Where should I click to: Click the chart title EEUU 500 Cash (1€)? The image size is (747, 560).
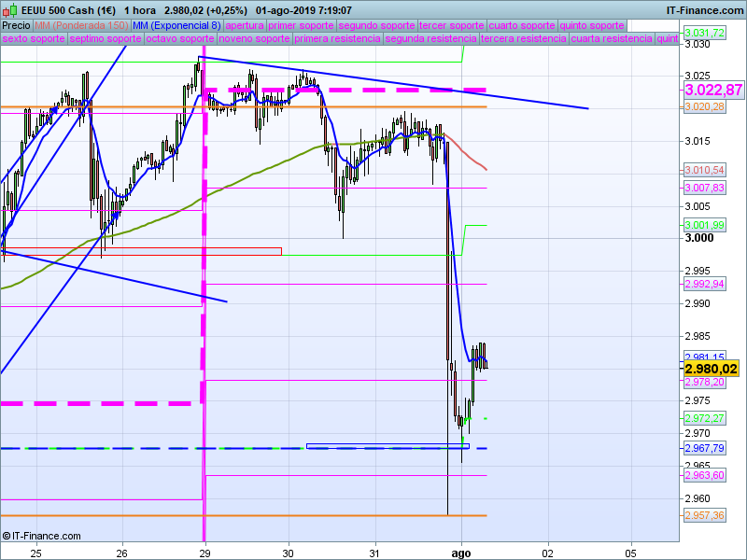click(x=68, y=10)
